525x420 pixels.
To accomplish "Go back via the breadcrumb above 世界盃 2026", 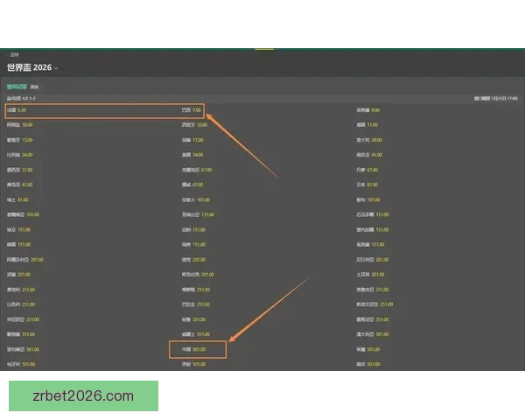I will tap(14, 54).
